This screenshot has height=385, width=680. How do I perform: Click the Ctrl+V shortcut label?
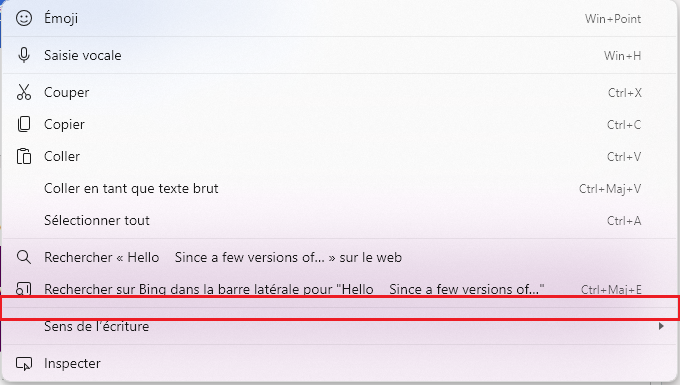pyautogui.click(x=624, y=157)
